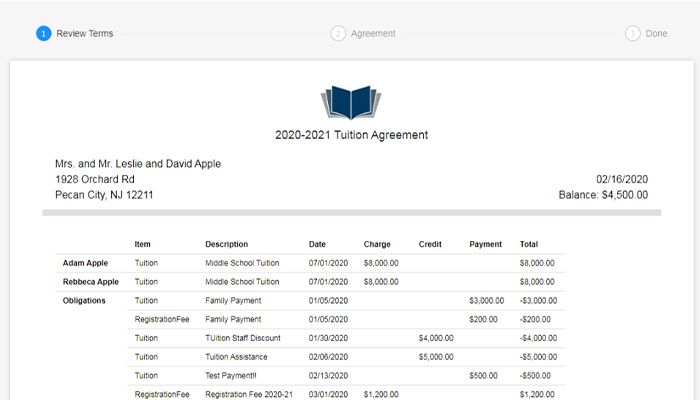The image size is (700, 400).
Task: Switch to the Agreement step label
Action: (373, 33)
